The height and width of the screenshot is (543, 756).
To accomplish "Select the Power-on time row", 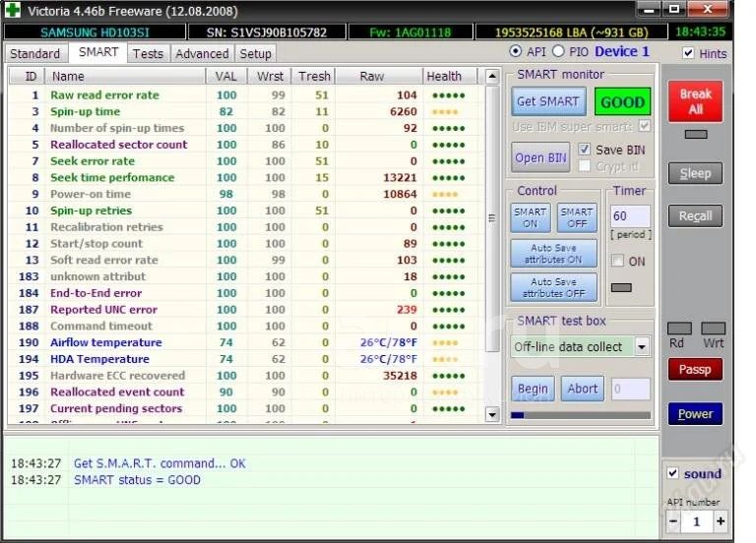I will coord(245,194).
